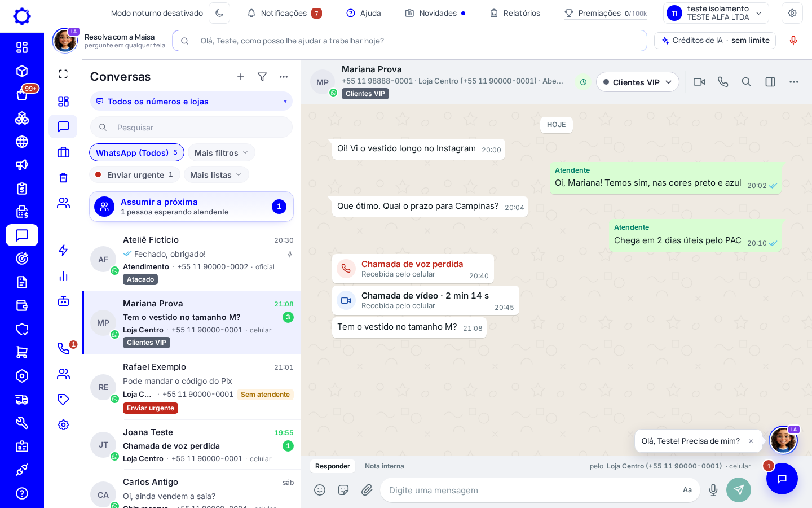Click Assumir a próxima button
The height and width of the screenshot is (508, 812).
pos(191,207)
